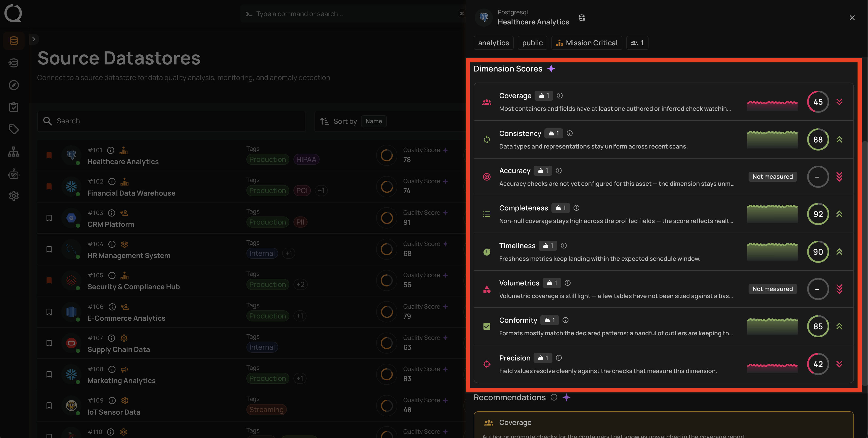Open the Settings gear sidebar icon

pos(14,196)
